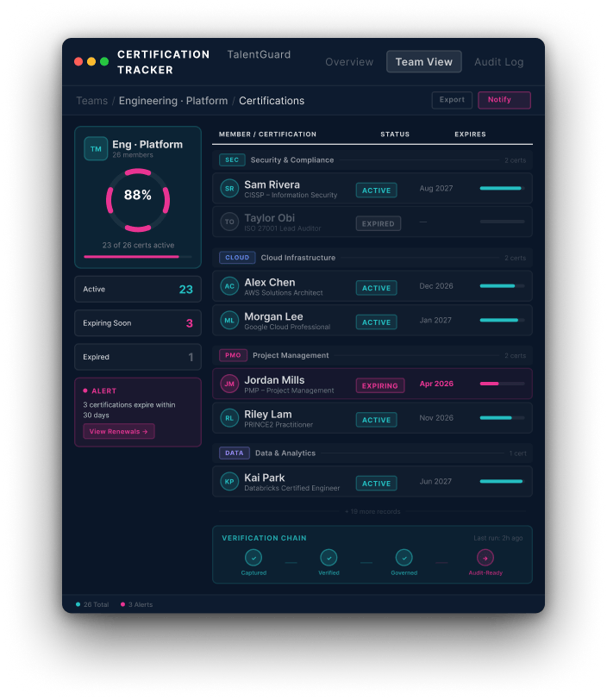Select the Audit-Ready verification step icon
Viewport: 607px width, 700px height.
click(485, 558)
